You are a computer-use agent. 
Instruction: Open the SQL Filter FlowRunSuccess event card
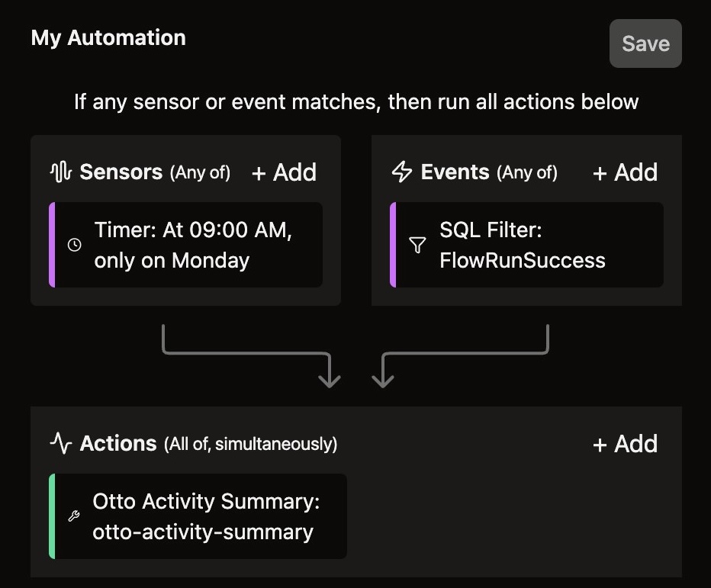click(x=526, y=245)
